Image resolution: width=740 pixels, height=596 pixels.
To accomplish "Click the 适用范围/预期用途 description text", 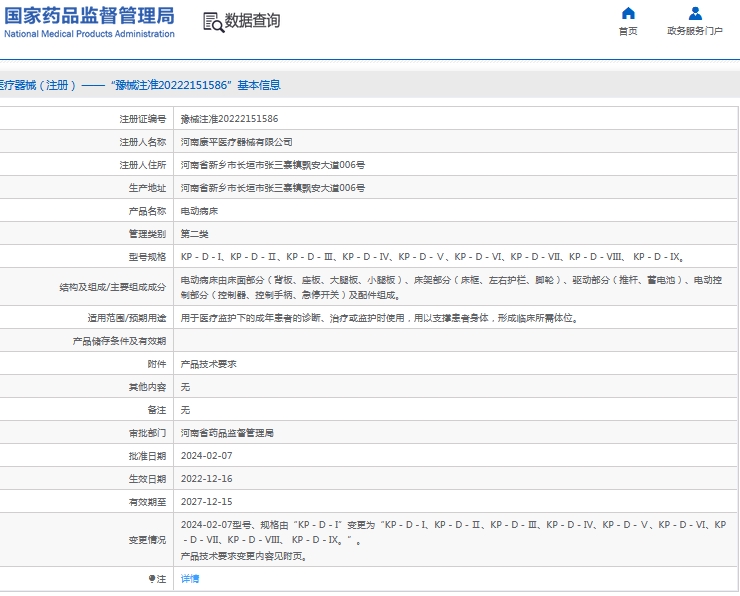I will pos(379,318).
